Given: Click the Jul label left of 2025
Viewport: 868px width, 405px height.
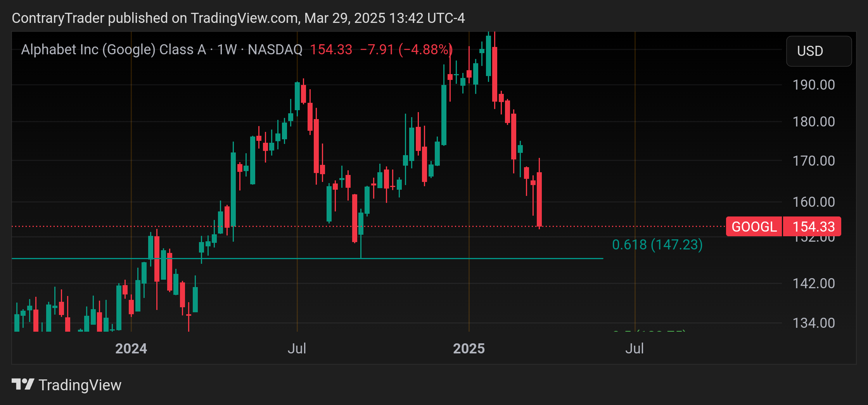Looking at the screenshot, I should 297,348.
